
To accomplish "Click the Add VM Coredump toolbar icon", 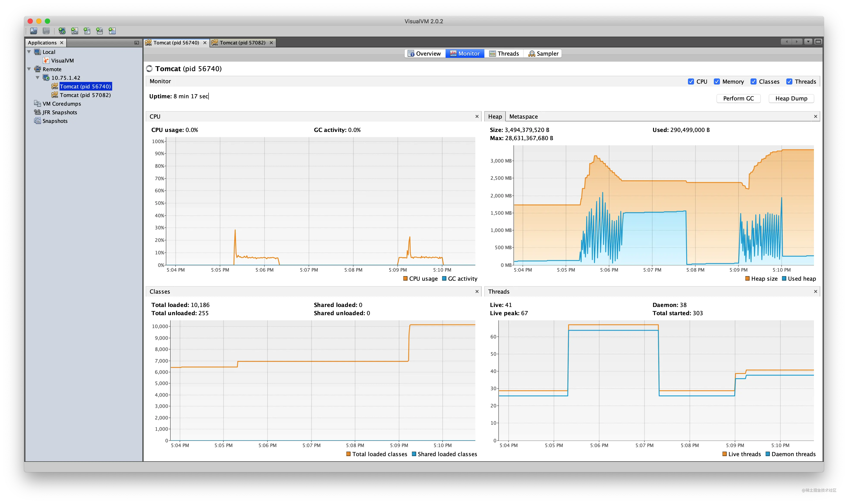I will (x=87, y=31).
